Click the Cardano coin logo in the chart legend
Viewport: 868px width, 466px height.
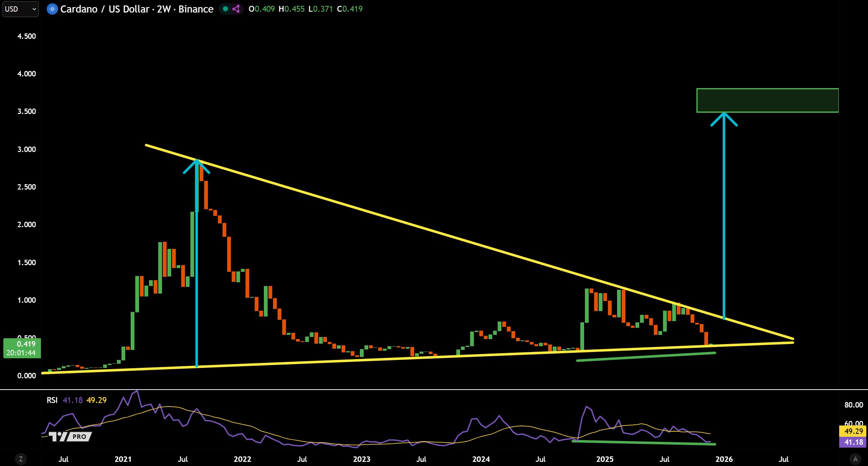tap(53, 9)
